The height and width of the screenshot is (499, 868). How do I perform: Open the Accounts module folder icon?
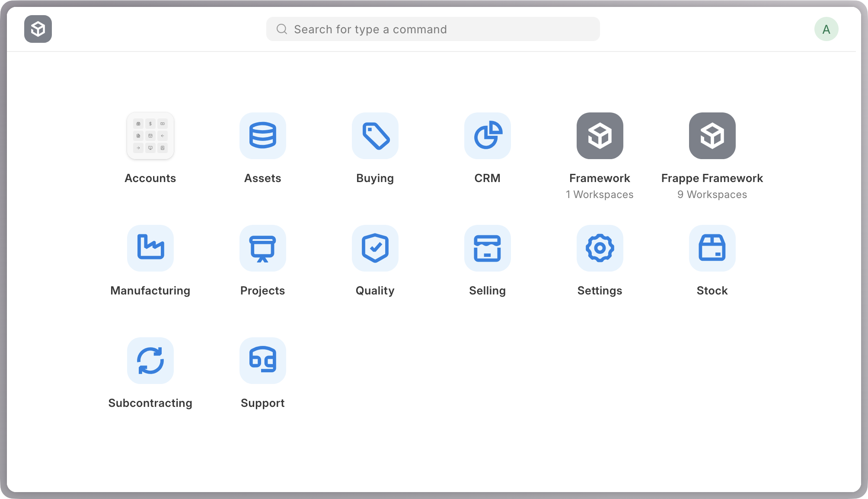pyautogui.click(x=150, y=136)
